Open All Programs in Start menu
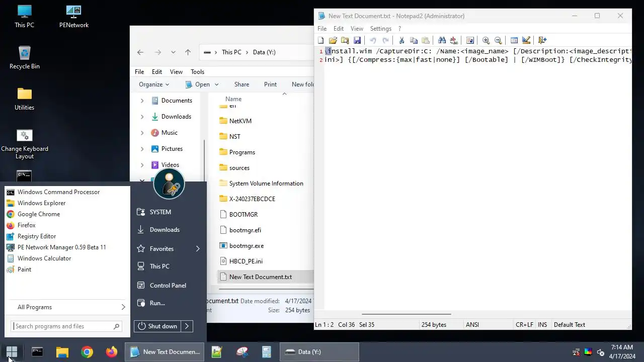644x362 pixels. 67,307
